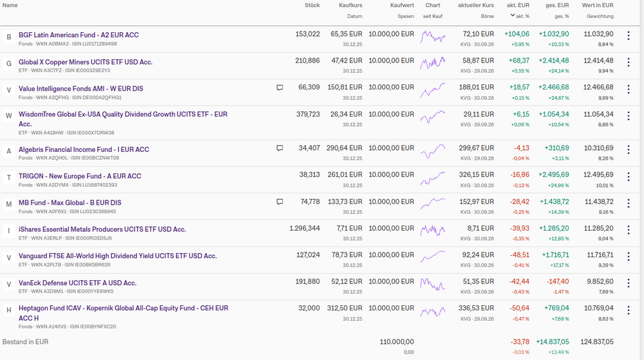Screen dimensions: 644x360
Task: Select the Bestand in EUR label
Action: [x=26, y=342]
